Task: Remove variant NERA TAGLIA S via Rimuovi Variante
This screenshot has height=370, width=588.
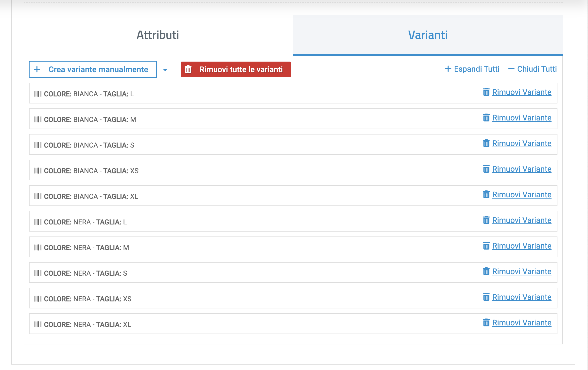Action: [522, 272]
